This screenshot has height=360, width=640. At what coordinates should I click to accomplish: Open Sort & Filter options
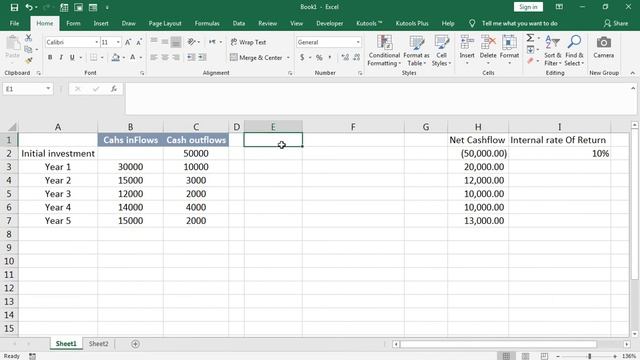pos(553,51)
